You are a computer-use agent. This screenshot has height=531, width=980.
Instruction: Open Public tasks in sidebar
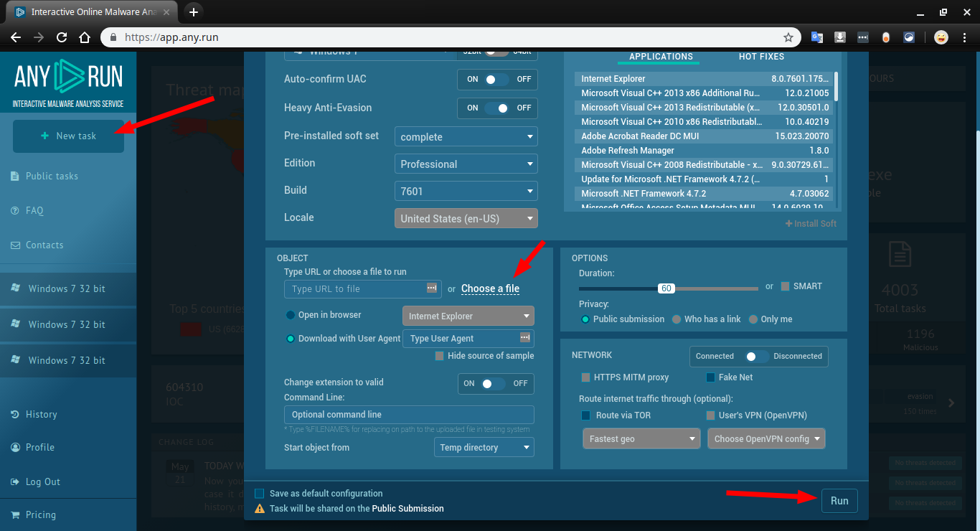[52, 176]
